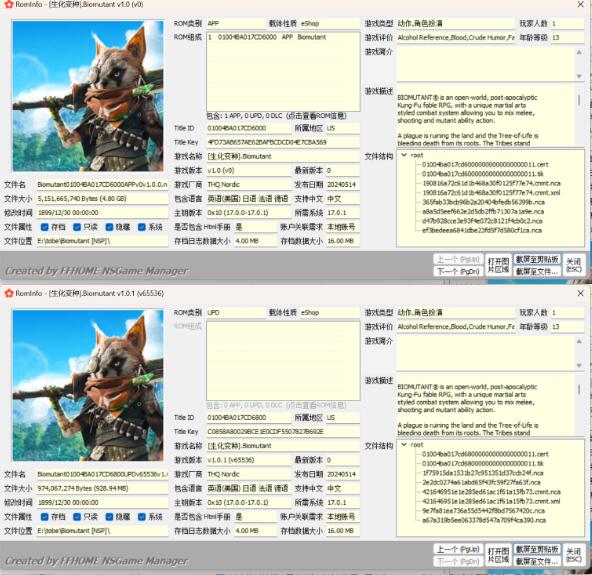Click 上一个 (PgUp) button in bottom window
The height and width of the screenshot is (575, 592).
458,549
